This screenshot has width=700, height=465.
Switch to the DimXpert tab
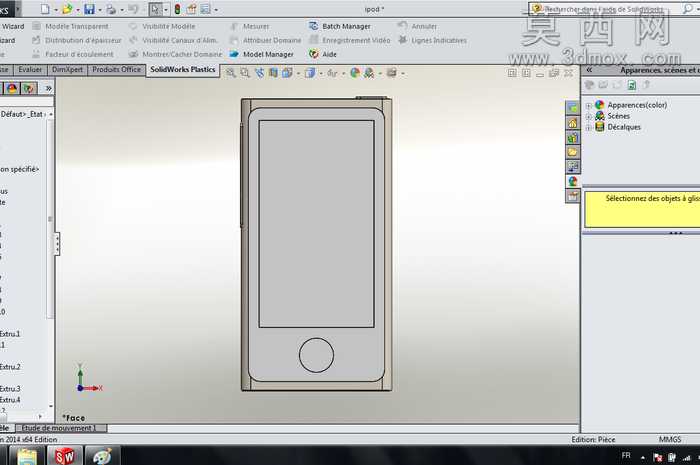(67, 70)
